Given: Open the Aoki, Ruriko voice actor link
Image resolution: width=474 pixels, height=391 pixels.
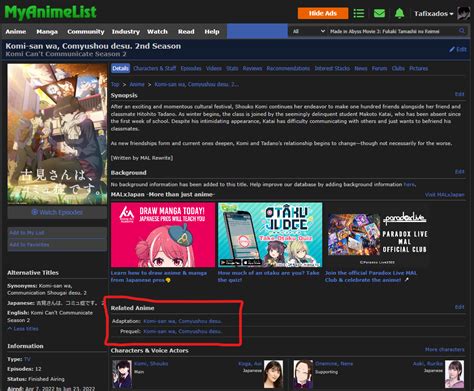Looking at the screenshot, I should (428, 364).
